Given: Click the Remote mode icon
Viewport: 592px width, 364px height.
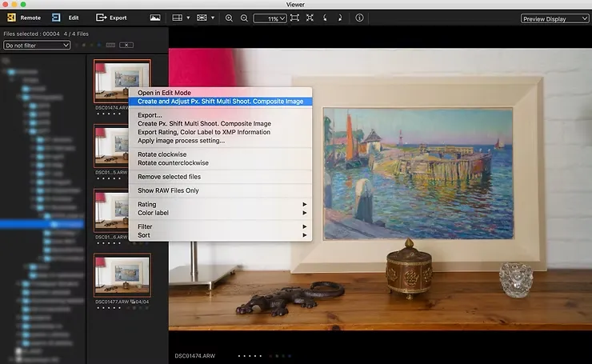Looking at the screenshot, I should click(12, 17).
